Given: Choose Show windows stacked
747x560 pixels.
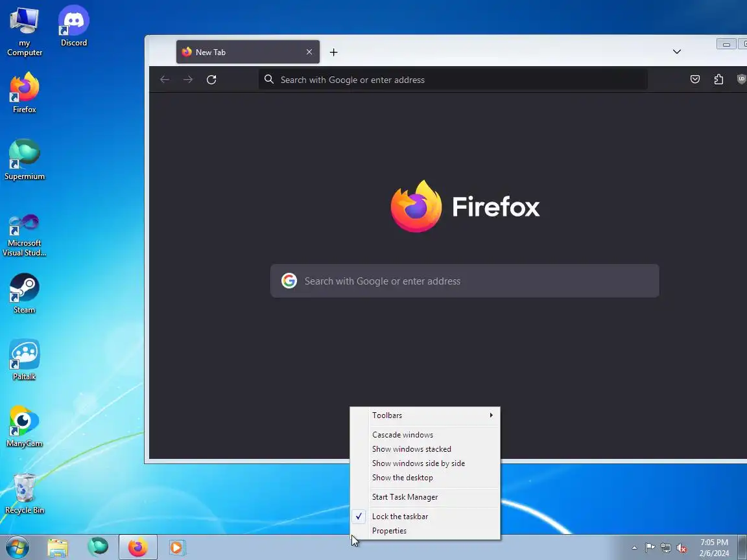Looking at the screenshot, I should [425, 449].
